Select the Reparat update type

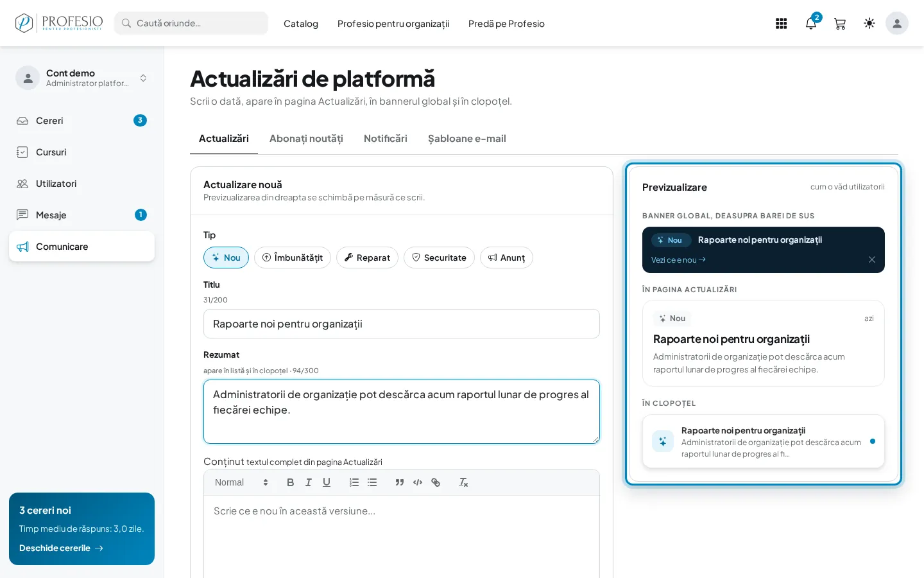pyautogui.click(x=367, y=258)
